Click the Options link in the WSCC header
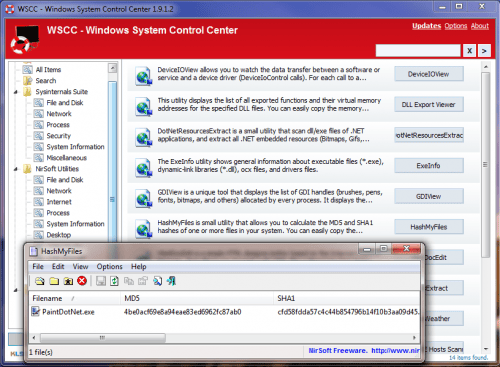The width and height of the screenshot is (500, 367). pyautogui.click(x=456, y=26)
